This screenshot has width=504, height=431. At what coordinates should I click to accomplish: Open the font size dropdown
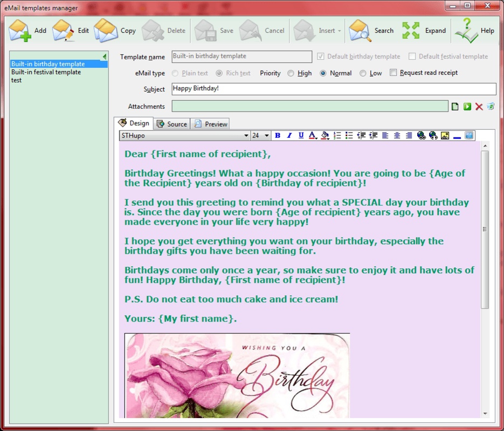[266, 135]
